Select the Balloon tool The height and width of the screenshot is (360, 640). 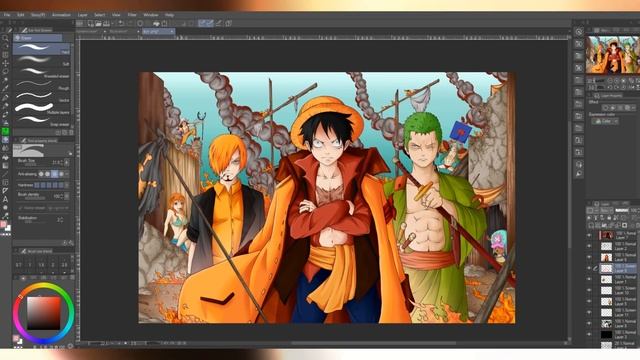(5, 208)
